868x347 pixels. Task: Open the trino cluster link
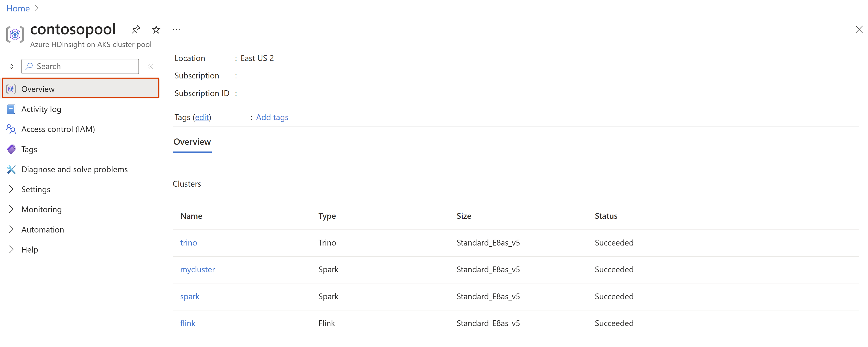coord(188,243)
